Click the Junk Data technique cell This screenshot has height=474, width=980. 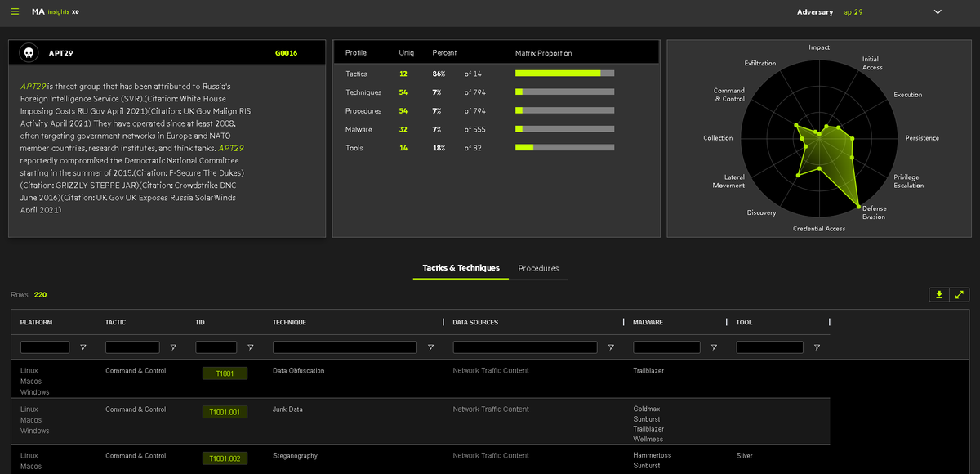(287, 409)
